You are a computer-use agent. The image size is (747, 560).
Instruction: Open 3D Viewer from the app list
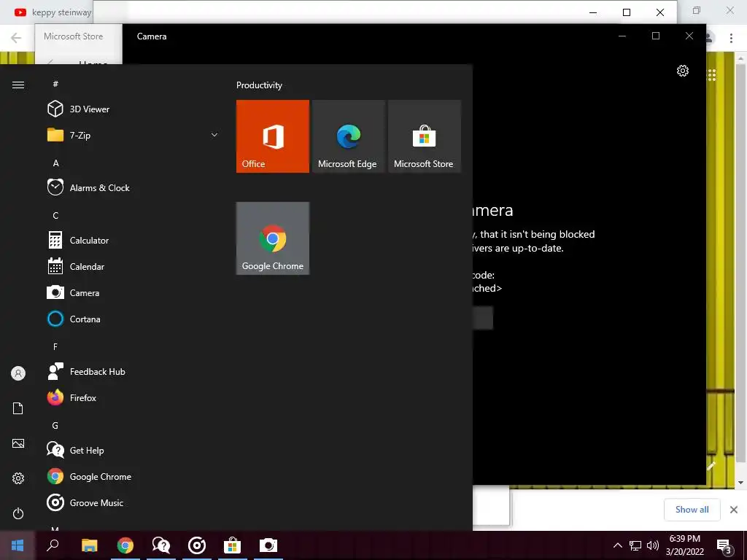tap(133, 109)
